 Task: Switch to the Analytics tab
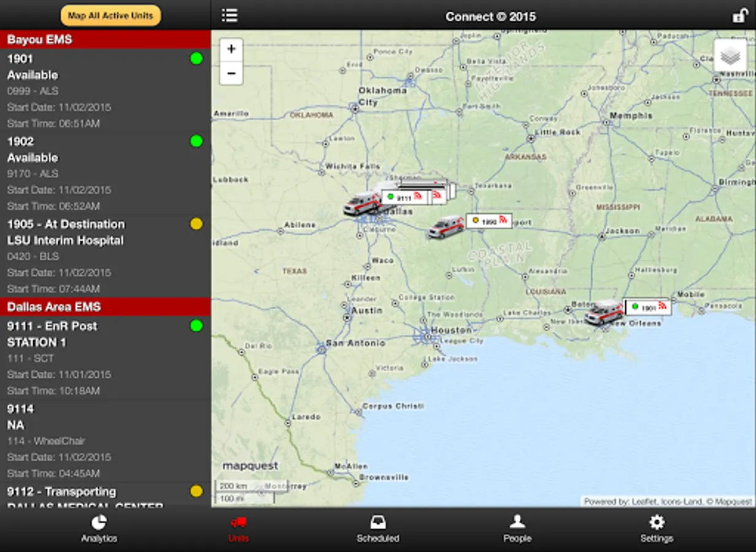pyautogui.click(x=99, y=529)
